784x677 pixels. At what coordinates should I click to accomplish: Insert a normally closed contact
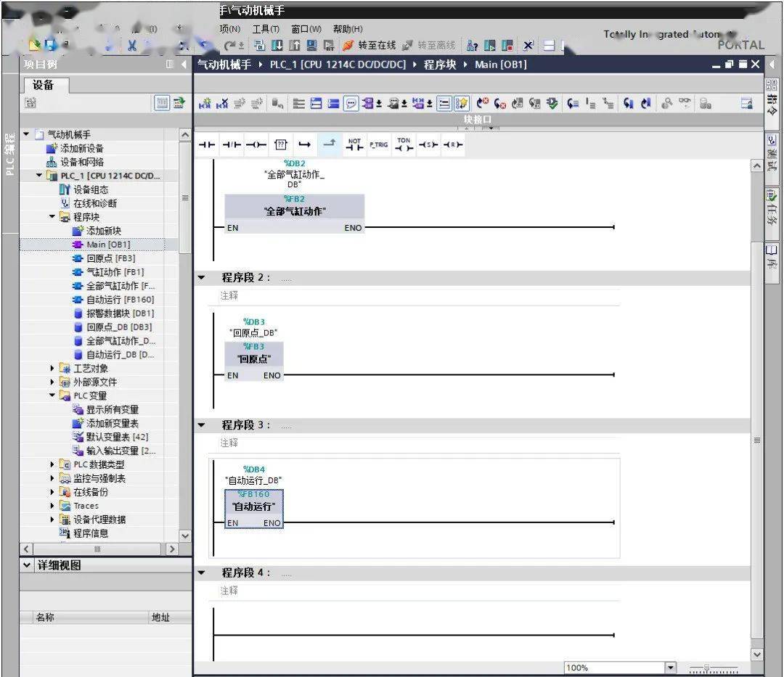click(x=232, y=145)
